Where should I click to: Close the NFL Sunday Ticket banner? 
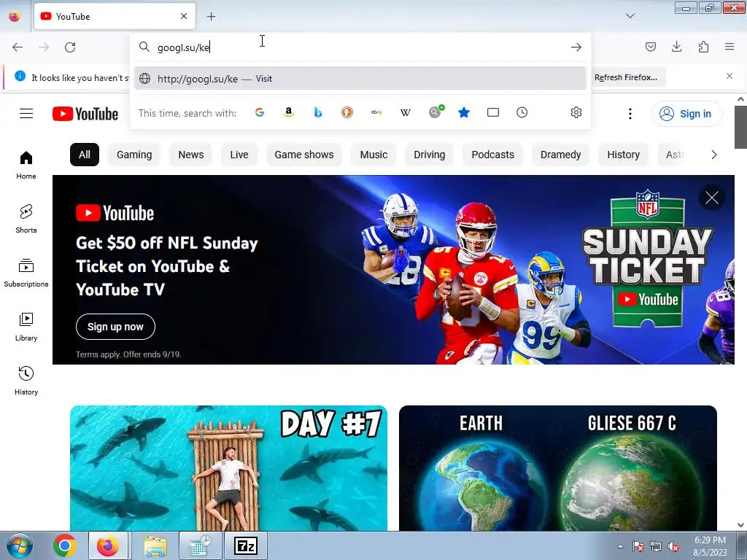click(x=712, y=198)
